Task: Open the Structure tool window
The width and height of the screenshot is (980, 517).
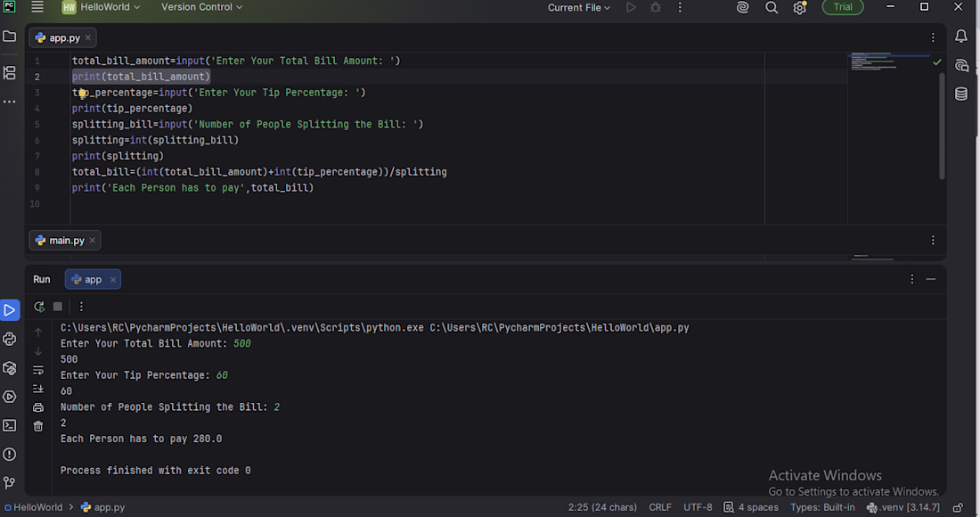Action: click(x=10, y=72)
